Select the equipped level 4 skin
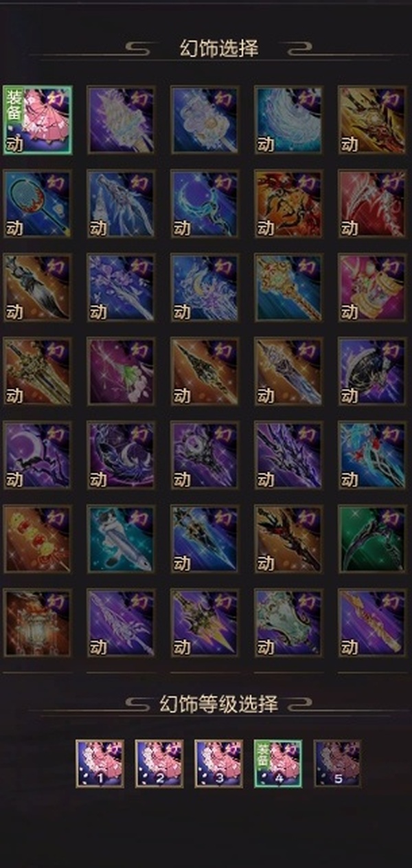Viewport: 412px width, 868px height. [278, 764]
